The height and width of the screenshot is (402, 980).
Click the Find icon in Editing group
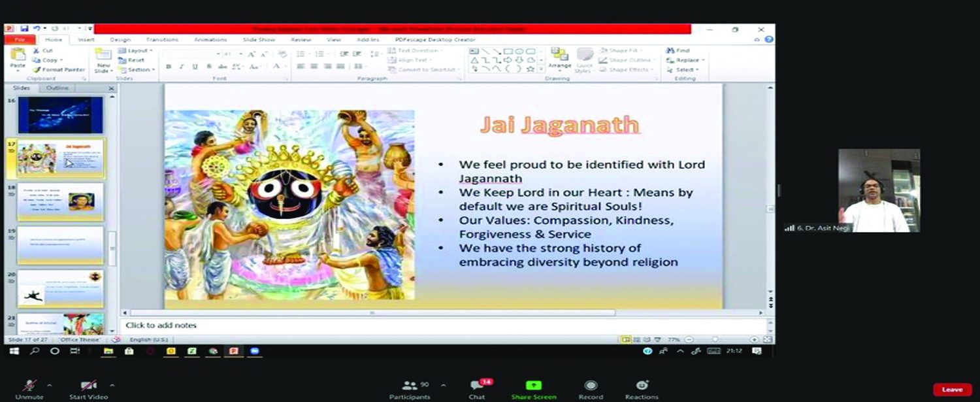pos(678,50)
